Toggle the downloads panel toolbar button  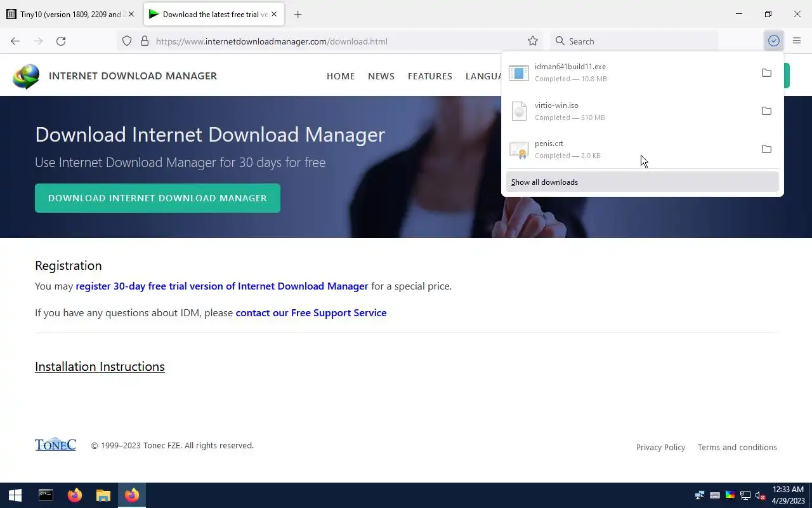coord(773,41)
